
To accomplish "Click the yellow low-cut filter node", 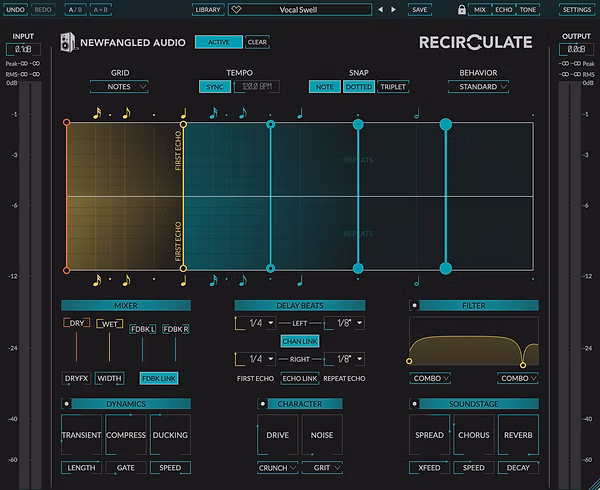I will coord(409,361).
